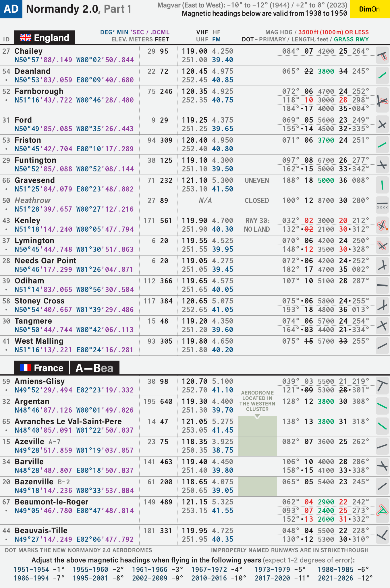Click Stoney Cross HF frequency 5.075
This screenshot has width=390, height=588.
tap(223, 301)
